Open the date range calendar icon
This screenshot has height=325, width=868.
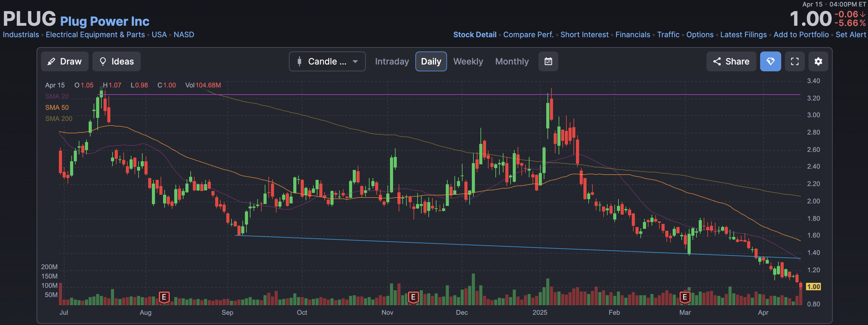pos(548,61)
